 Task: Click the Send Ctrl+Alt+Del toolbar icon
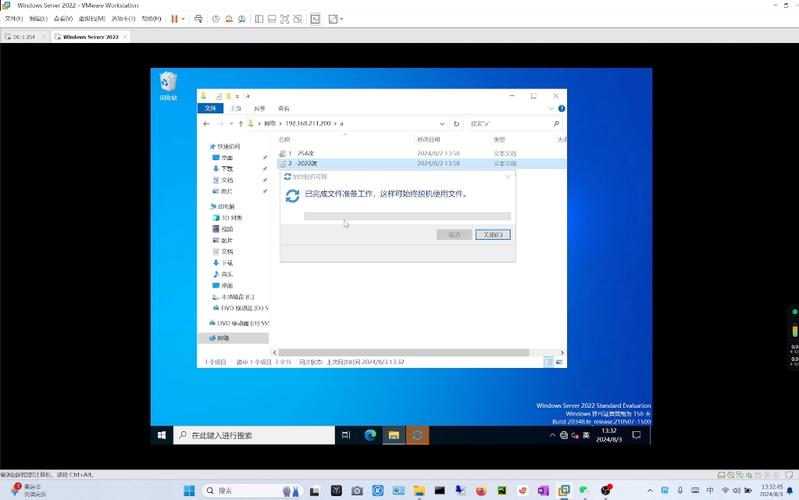point(199,19)
